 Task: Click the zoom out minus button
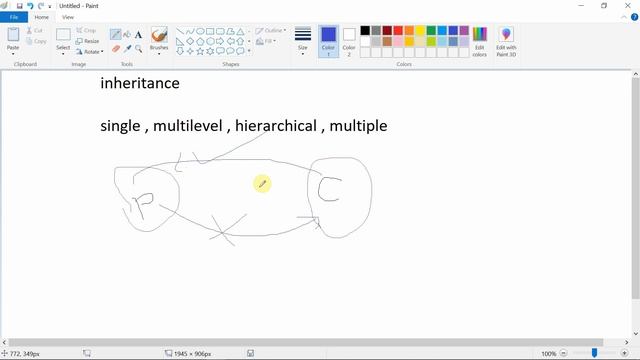pos(564,353)
